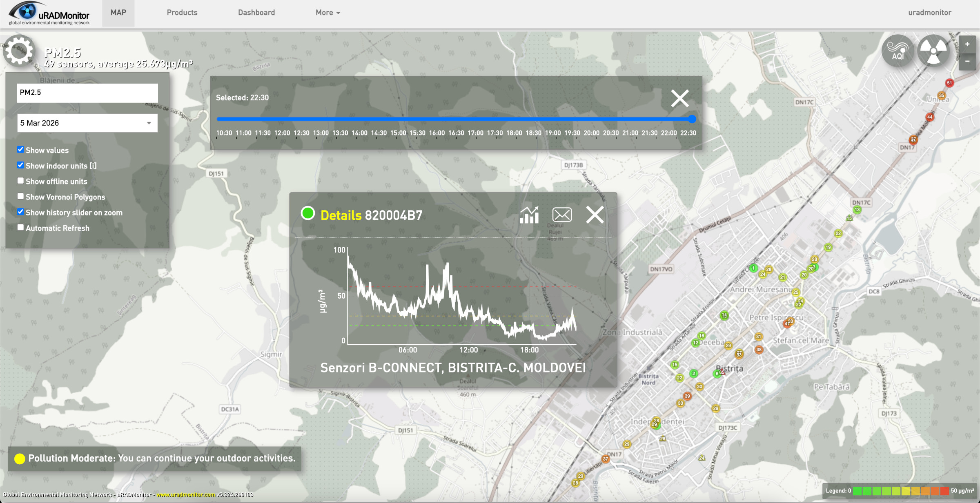Click the AQI air quality icon
Screen dimensions: 980x503
point(898,51)
